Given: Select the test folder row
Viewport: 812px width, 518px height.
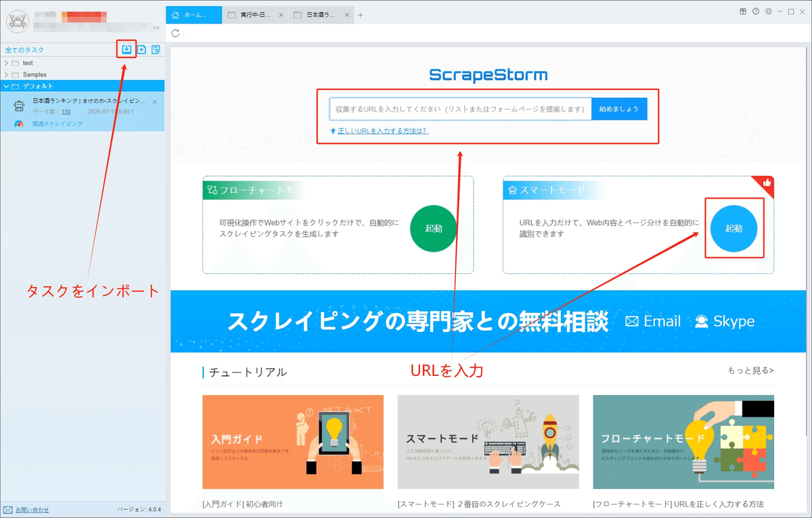Looking at the screenshot, I should tap(83, 63).
